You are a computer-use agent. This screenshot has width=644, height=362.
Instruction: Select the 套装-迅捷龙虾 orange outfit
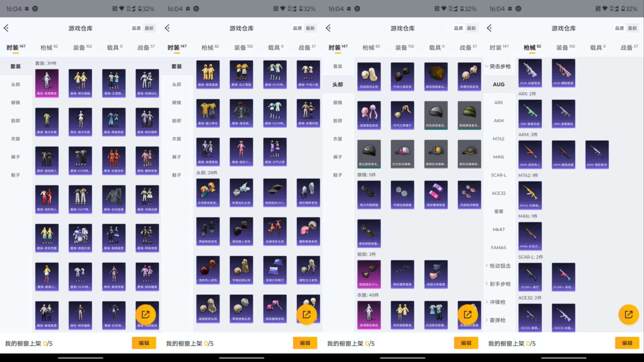coord(114,160)
